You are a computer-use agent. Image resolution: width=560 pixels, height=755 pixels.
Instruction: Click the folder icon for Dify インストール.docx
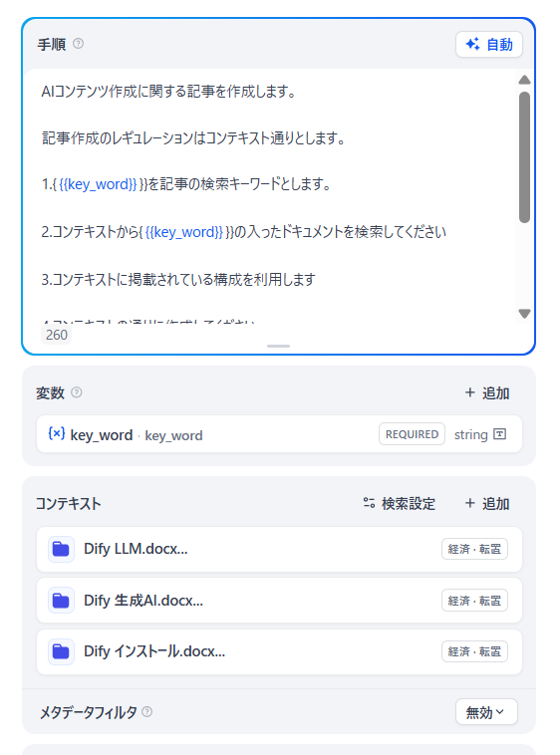[x=61, y=652]
